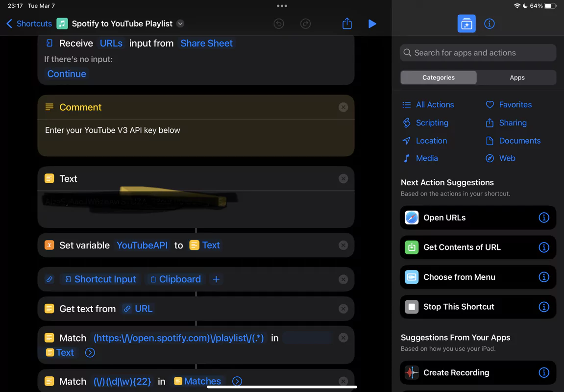Add another URL with plus icon
Screen dimensions: 564x392
pos(216,279)
